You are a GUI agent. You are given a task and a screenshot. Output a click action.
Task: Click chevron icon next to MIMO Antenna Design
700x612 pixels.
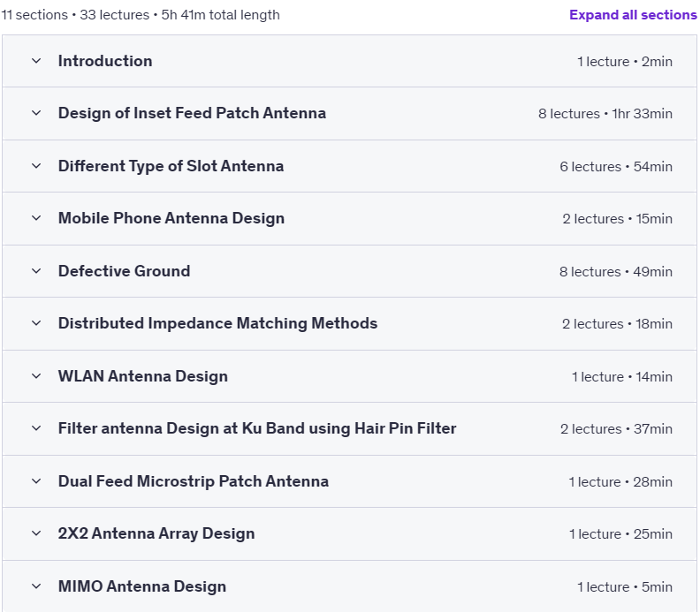pyautogui.click(x=36, y=586)
